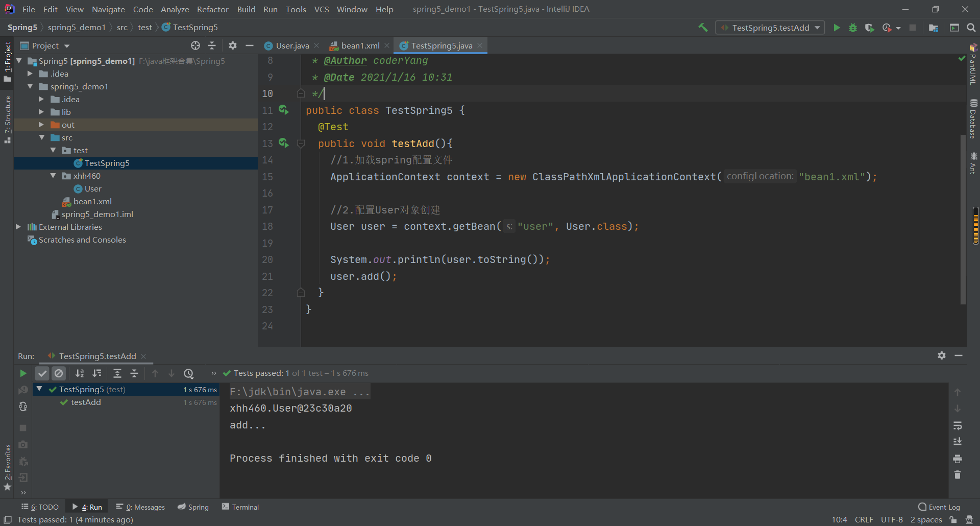This screenshot has height=526, width=980.
Task: Close the TestSpring5.java editor tab
Action: tap(480, 45)
